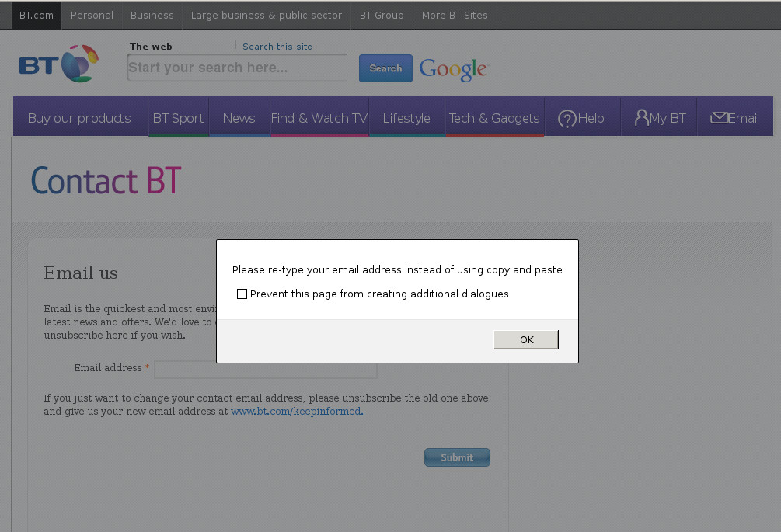The height and width of the screenshot is (532, 781).
Task: Select 'The web' search option
Action: click(151, 47)
